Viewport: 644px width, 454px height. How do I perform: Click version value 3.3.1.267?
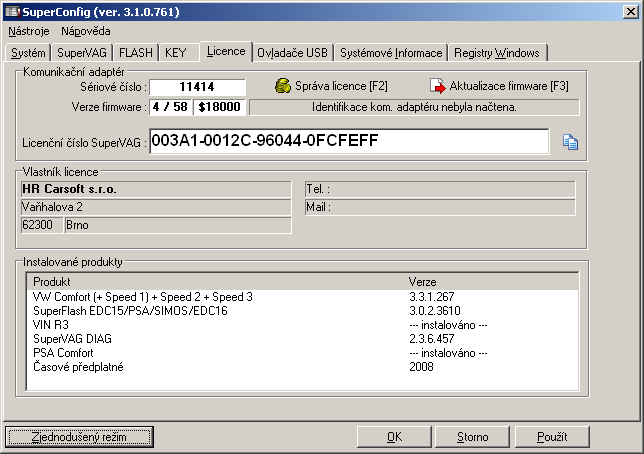coord(432,297)
